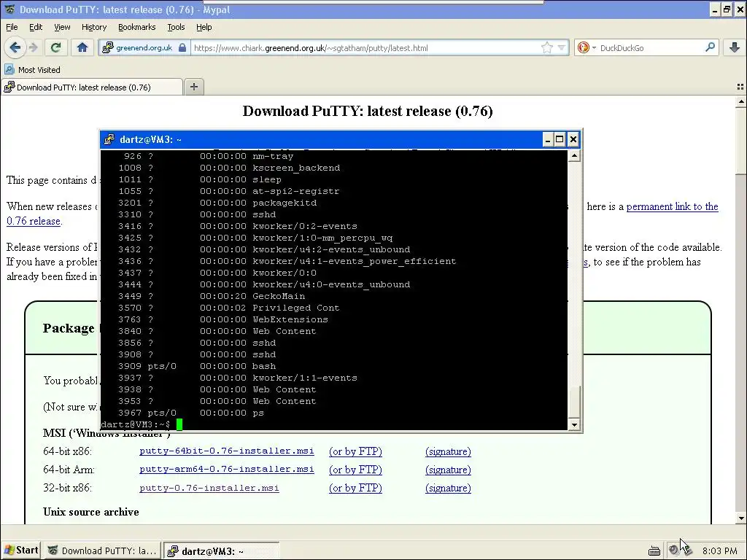Image resolution: width=747 pixels, height=560 pixels.
Task: Open the URL history dropdown arrow
Action: (562, 47)
